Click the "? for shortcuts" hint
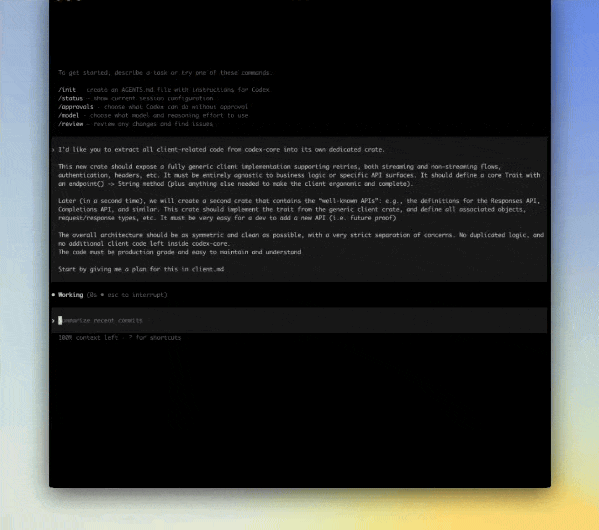Screen dimensions: 599x530 click(x=155, y=337)
